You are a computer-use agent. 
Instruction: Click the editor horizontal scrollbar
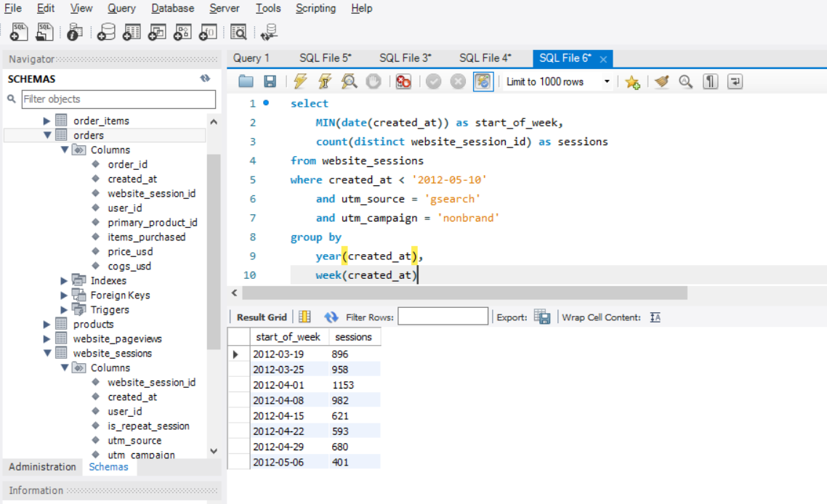click(x=464, y=293)
